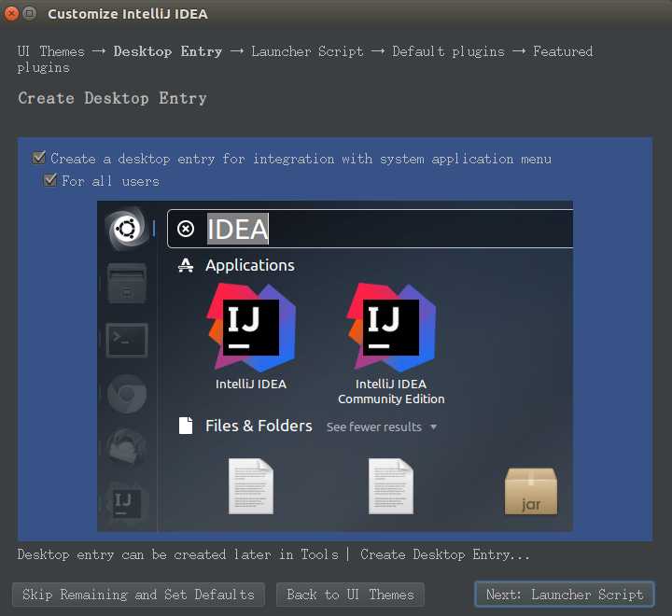Click the UI Themes breadcrumb step
This screenshot has height=616, width=672.
tap(50, 51)
